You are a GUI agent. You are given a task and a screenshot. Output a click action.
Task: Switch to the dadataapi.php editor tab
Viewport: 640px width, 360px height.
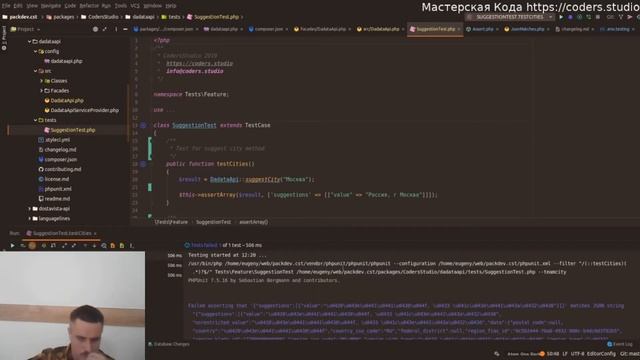224,29
